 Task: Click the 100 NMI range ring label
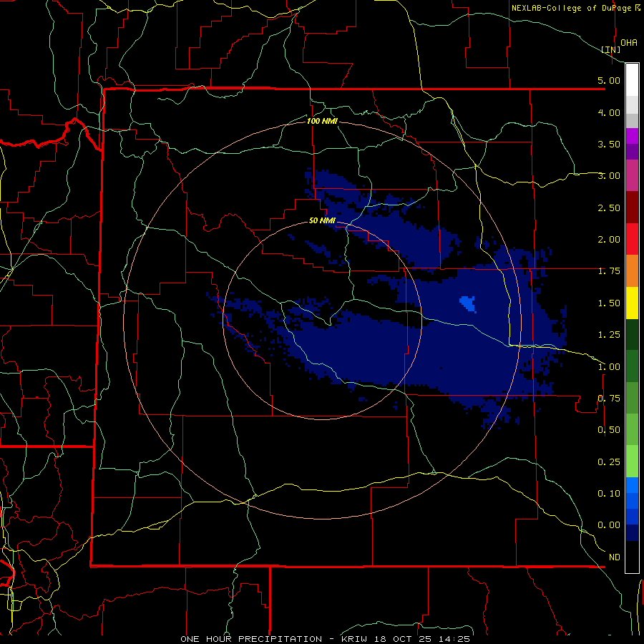coord(322,121)
